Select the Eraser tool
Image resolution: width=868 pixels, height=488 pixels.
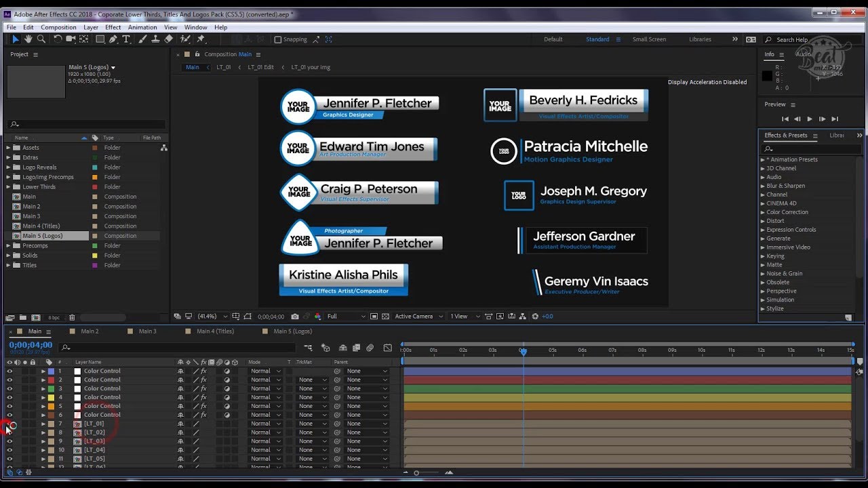(169, 39)
